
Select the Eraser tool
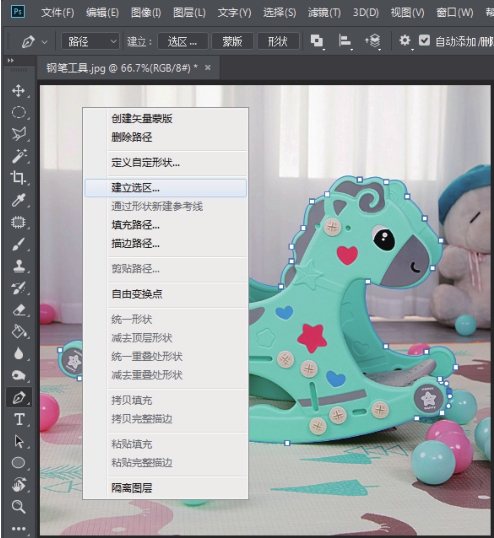point(19,310)
